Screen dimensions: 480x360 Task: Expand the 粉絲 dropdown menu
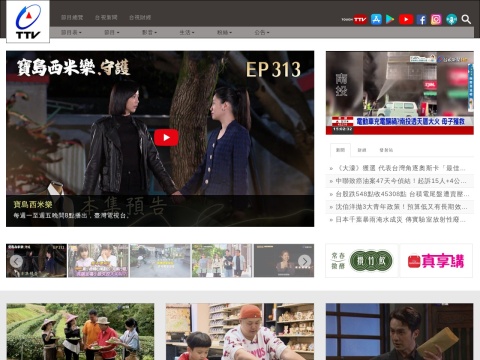pos(224,32)
